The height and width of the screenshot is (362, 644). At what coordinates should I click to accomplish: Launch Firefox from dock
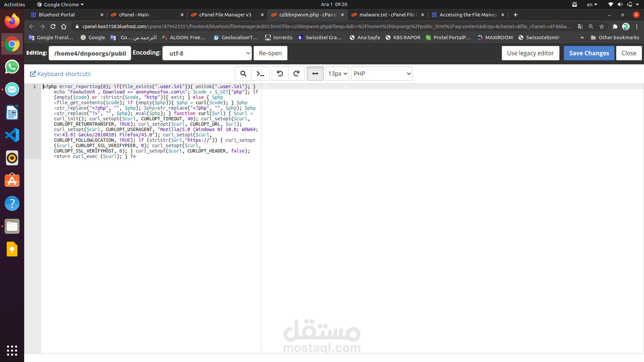[12, 21]
